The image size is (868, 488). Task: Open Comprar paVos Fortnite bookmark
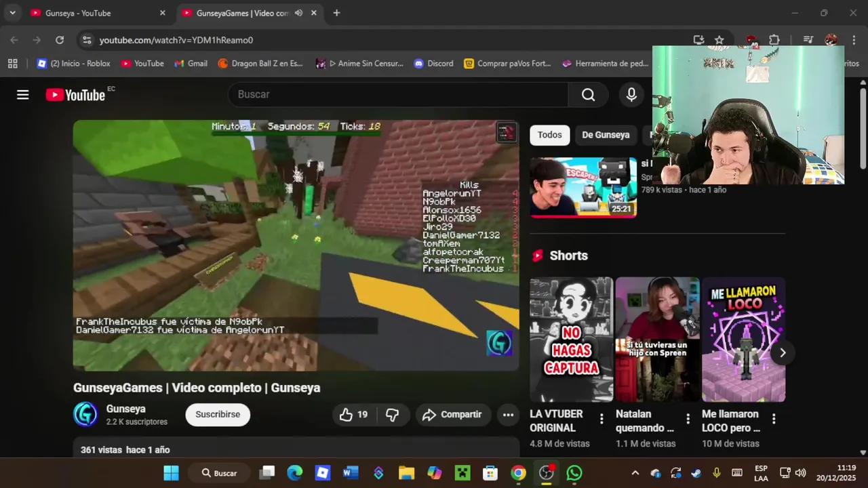[x=507, y=63]
